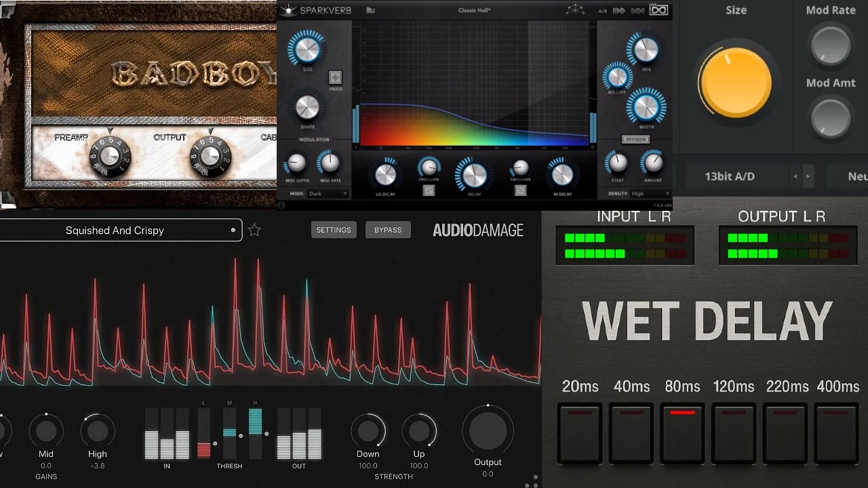Image resolution: width=868 pixels, height=488 pixels.
Task: Click the Sparkverb Shape knob
Action: tap(307, 106)
